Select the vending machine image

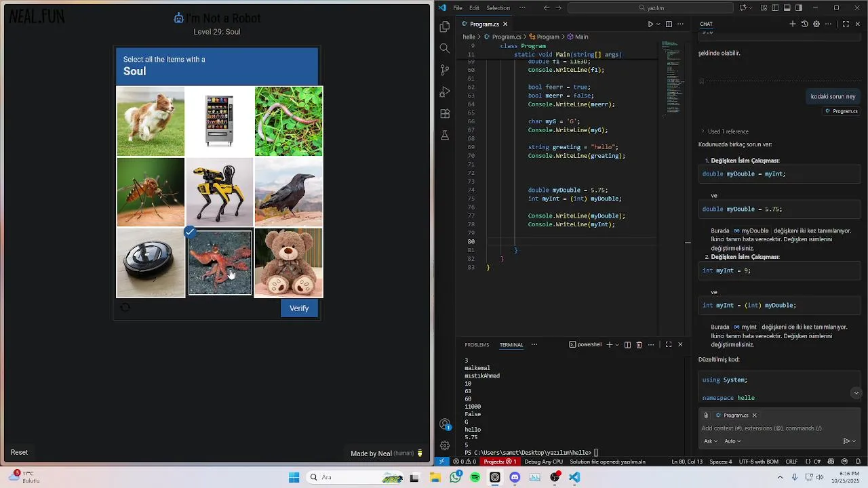(220, 121)
